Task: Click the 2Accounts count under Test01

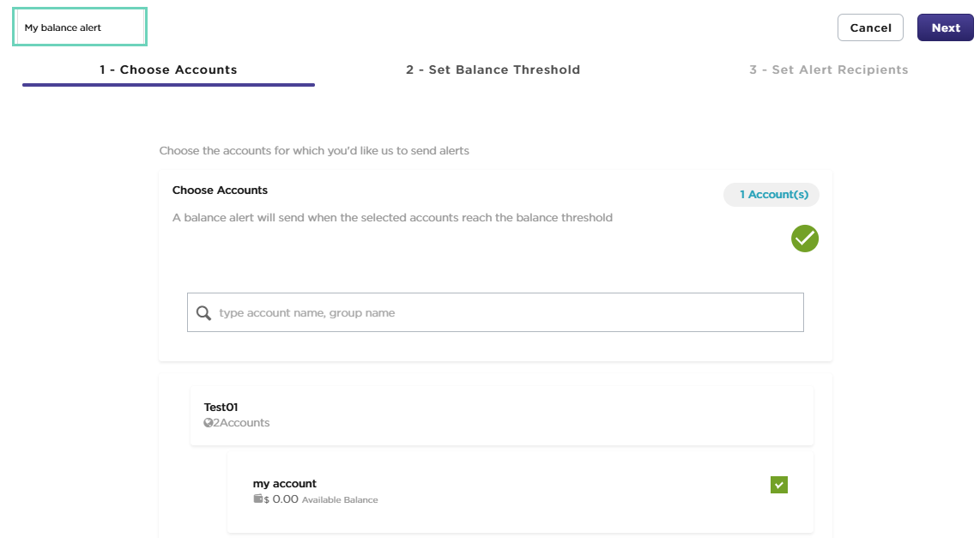Action: pyautogui.click(x=240, y=423)
